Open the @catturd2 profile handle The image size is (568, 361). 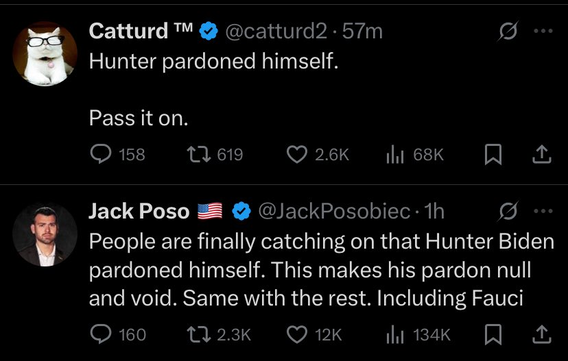(x=276, y=32)
